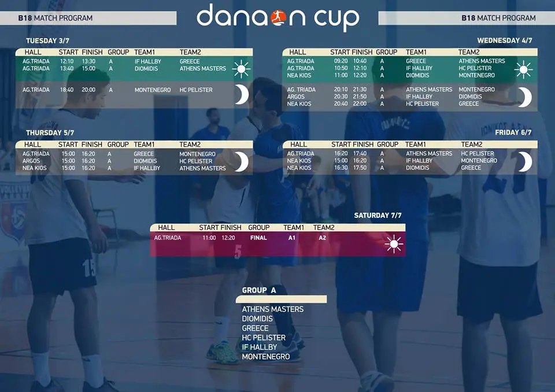
Task: Click MONTENEGRO in the Group A list
Action: [265, 357]
